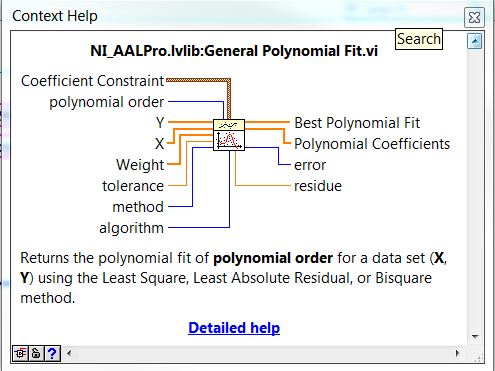
Task: Click the lock context help icon
Action: click(36, 353)
